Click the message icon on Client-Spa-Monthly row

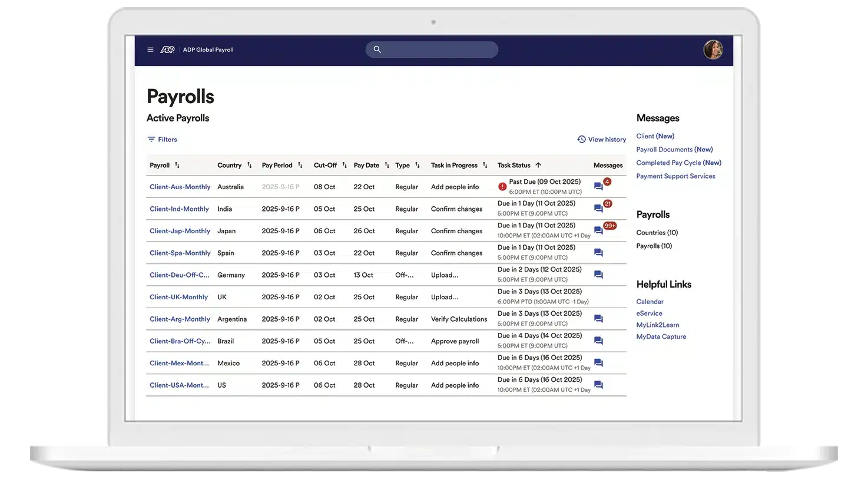[x=598, y=252]
